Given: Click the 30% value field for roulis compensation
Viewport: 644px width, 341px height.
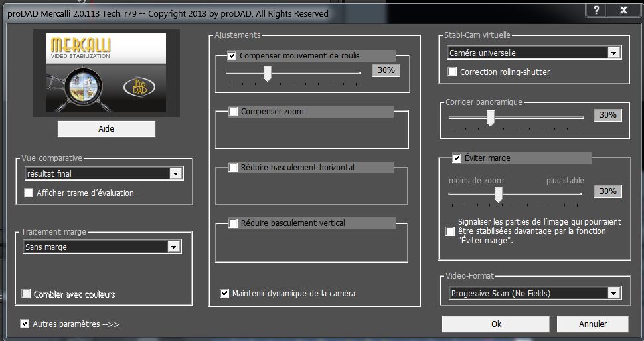Looking at the screenshot, I should pos(386,70).
